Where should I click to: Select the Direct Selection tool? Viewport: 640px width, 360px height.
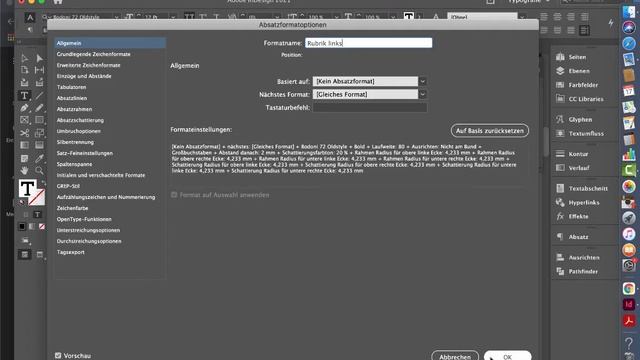pos(39,58)
